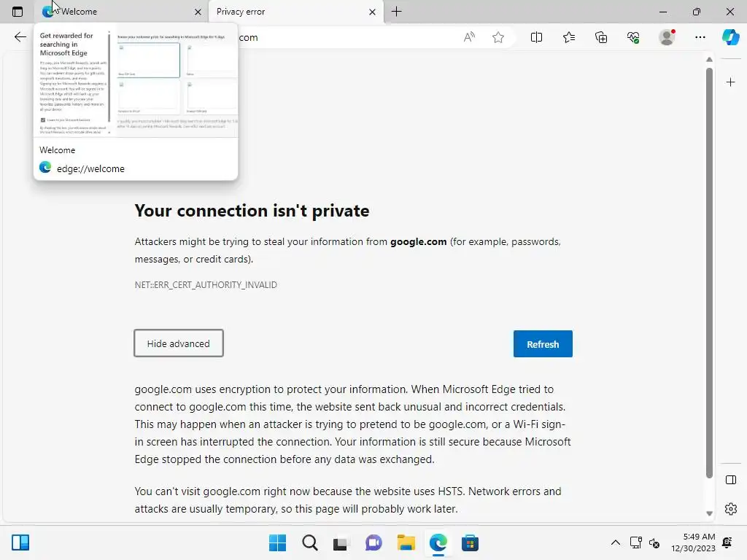This screenshot has height=560, width=747.
Task: Open the Windows Start menu
Action: [277, 542]
